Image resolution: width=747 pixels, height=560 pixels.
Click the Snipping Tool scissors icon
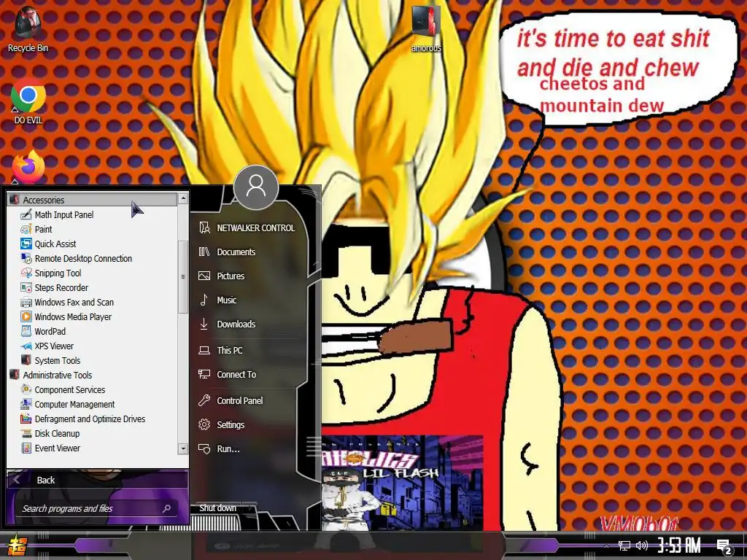tap(26, 273)
